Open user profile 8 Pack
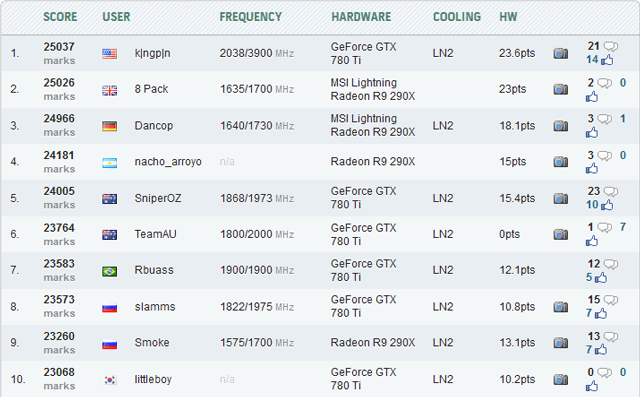Screen dimensions: 640x397 pyautogui.click(x=151, y=89)
